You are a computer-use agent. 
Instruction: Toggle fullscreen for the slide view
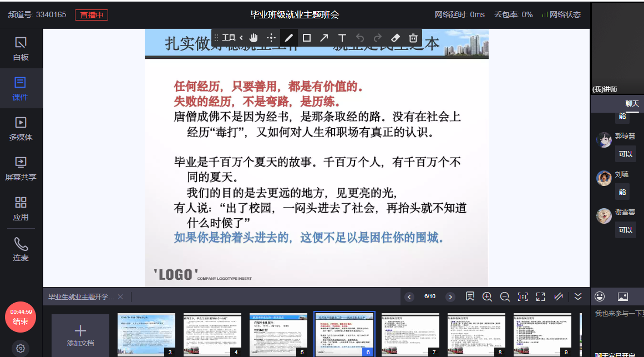(540, 296)
